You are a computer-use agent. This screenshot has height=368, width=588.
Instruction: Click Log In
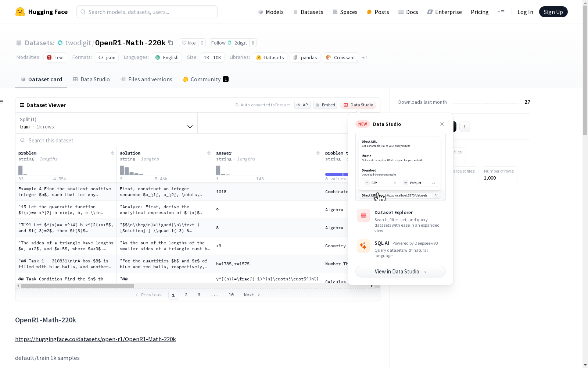click(525, 12)
